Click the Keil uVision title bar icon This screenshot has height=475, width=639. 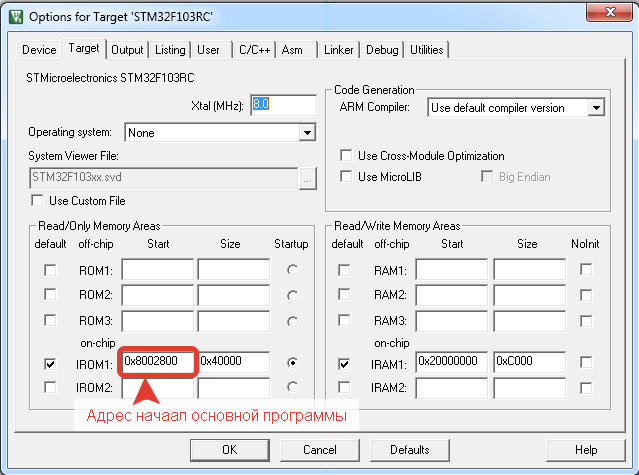15,17
